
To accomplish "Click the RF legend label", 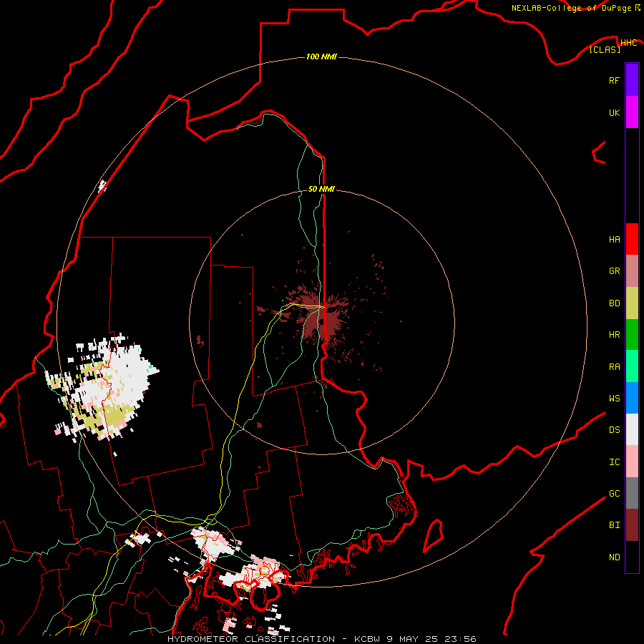I will [614, 81].
